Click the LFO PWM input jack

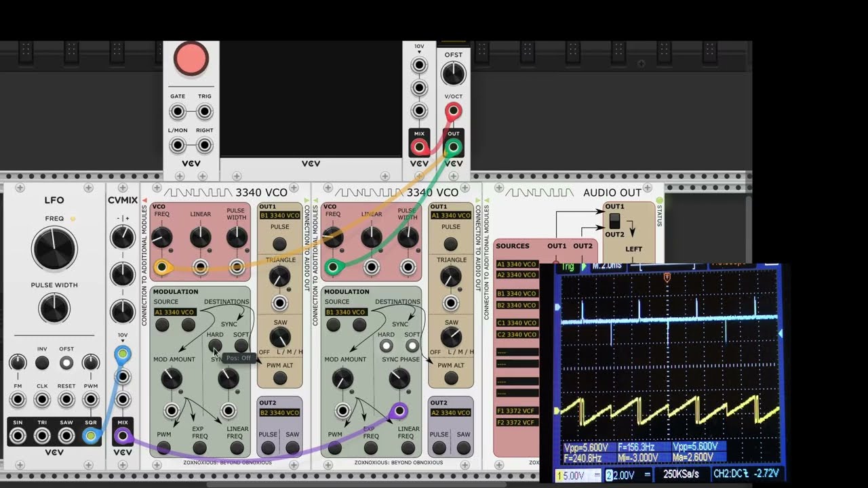(91, 399)
